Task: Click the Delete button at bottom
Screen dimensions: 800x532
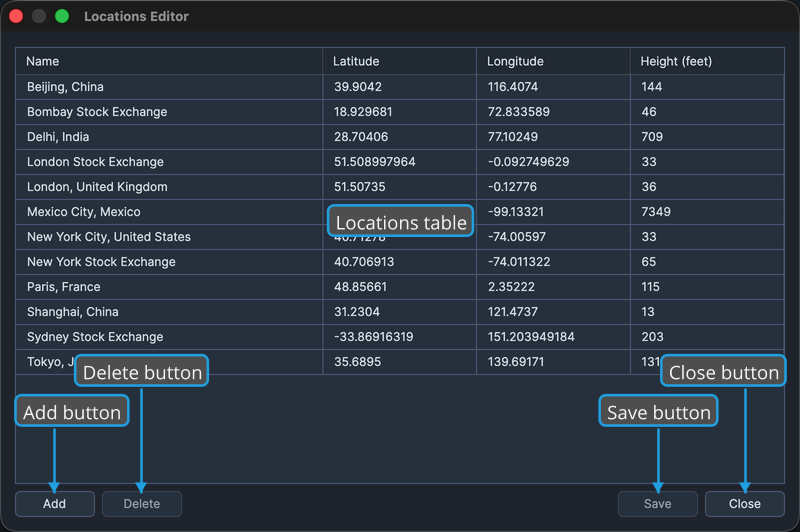Action: pos(142,504)
